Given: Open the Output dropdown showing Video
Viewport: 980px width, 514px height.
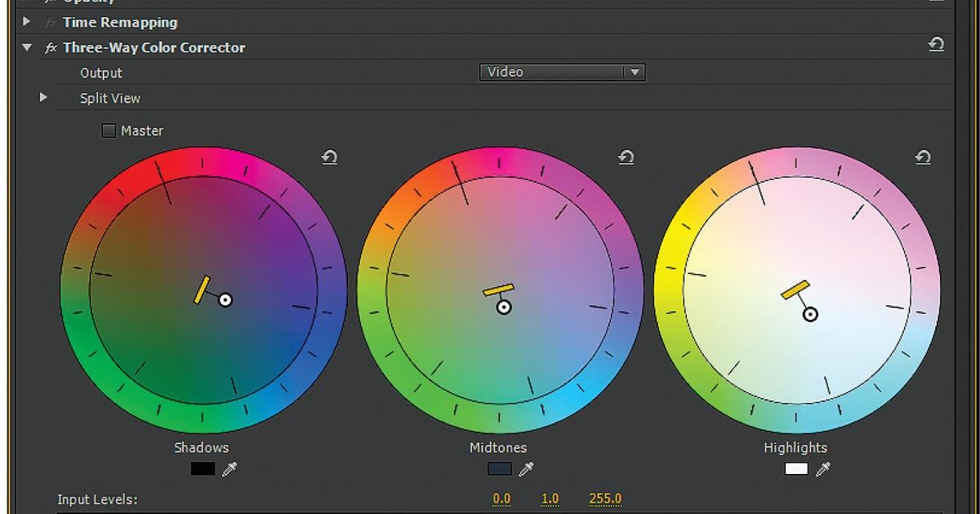Looking at the screenshot, I should click(562, 72).
